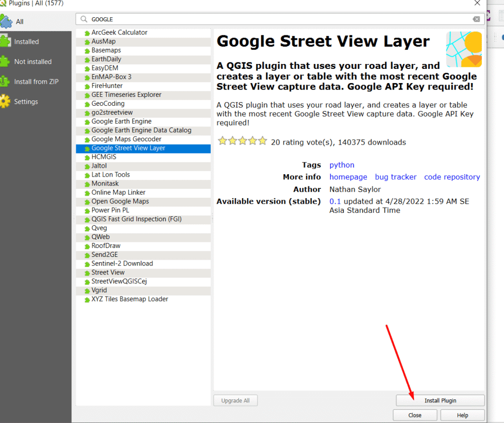This screenshot has height=423, width=504.
Task: Select Google Earth Engine Data Catalog
Action: [143, 130]
